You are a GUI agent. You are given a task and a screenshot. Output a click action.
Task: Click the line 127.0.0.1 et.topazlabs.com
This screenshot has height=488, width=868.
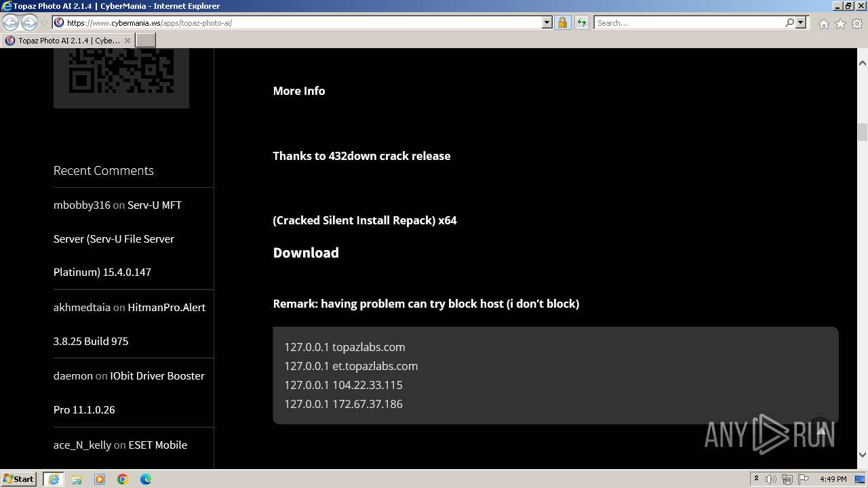click(x=351, y=366)
